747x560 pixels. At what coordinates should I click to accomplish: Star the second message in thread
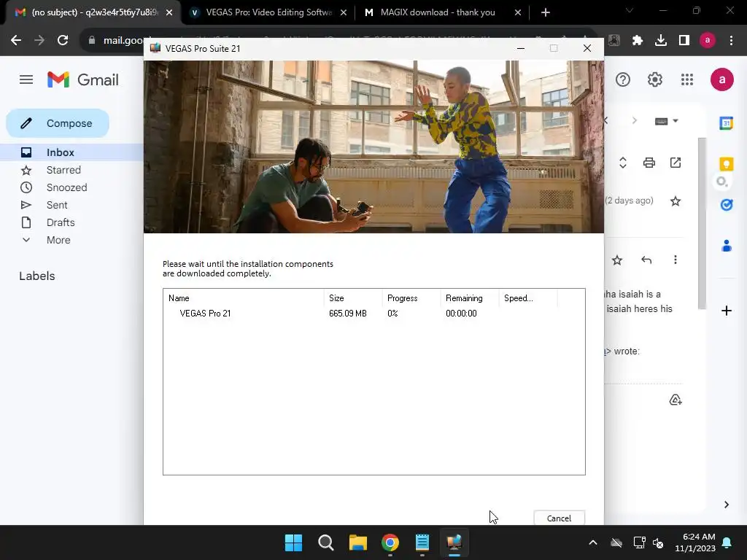617,260
